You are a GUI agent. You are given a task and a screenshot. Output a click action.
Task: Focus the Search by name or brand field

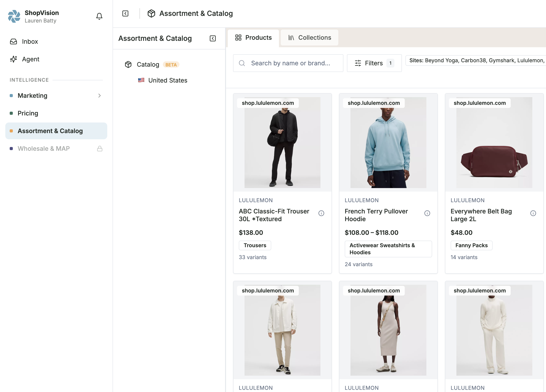point(288,63)
